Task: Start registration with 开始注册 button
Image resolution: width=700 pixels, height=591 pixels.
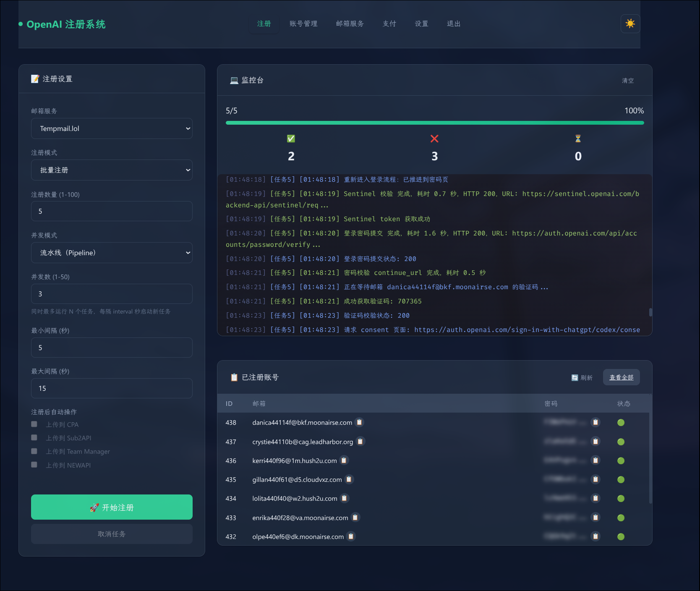Action: pyautogui.click(x=112, y=507)
